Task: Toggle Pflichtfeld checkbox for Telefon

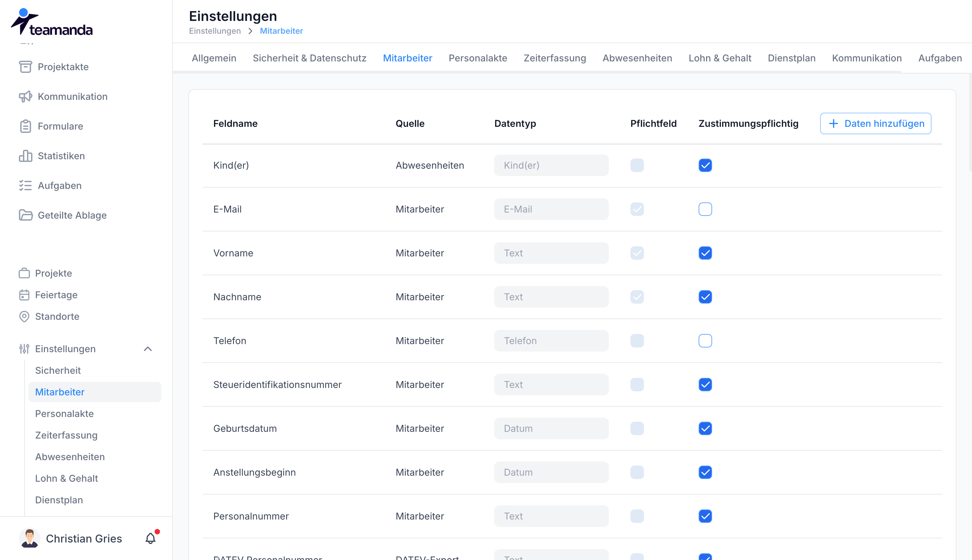Action: [x=637, y=340]
